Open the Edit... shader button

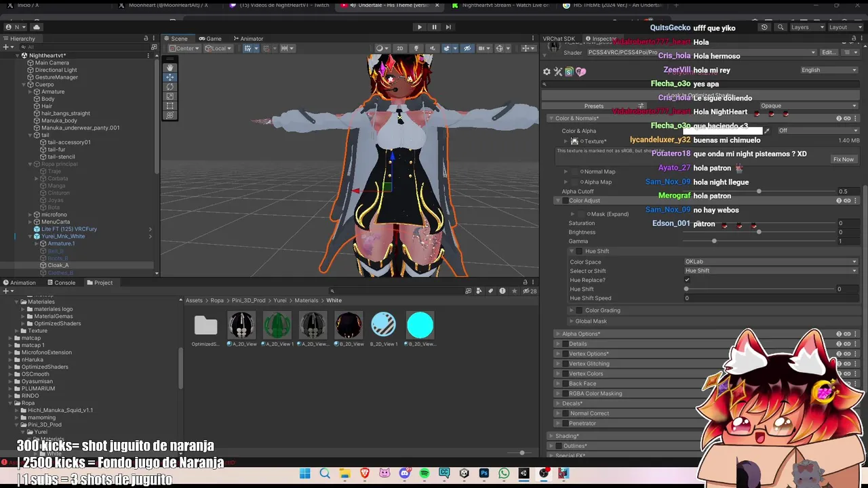[829, 52]
